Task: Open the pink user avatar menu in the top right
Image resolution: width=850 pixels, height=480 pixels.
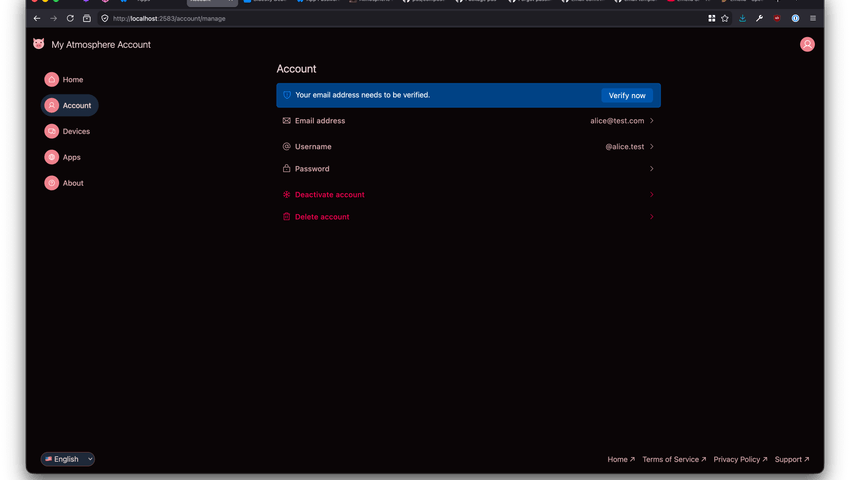Action: click(807, 44)
